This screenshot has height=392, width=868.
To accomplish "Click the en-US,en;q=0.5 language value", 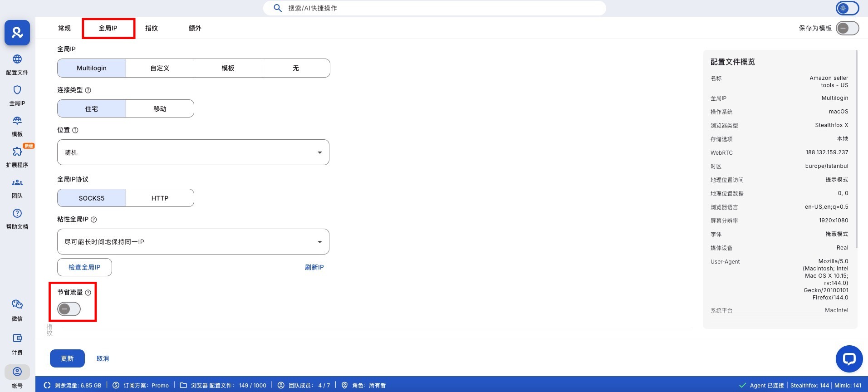I will tap(827, 207).
